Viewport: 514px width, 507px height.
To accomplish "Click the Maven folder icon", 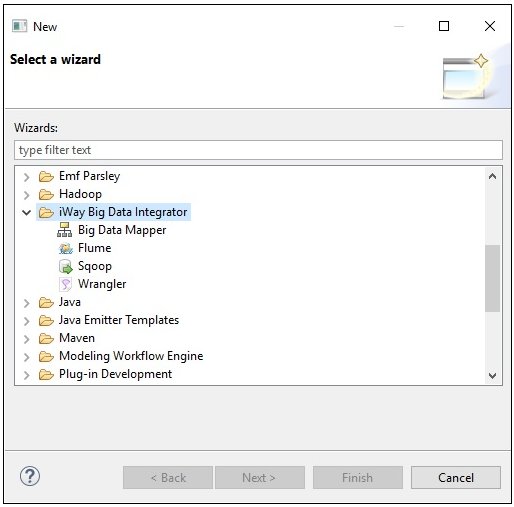I will coord(46,338).
